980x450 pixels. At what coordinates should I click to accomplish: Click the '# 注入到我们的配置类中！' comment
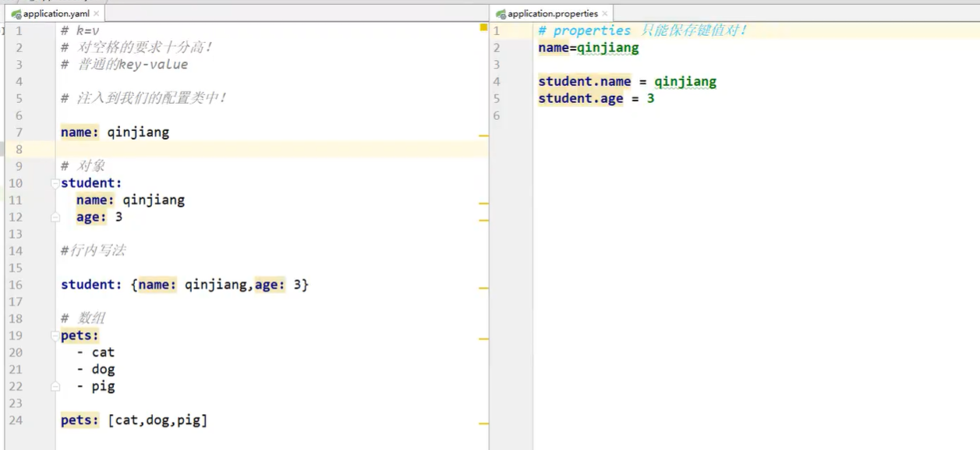pyautogui.click(x=143, y=98)
